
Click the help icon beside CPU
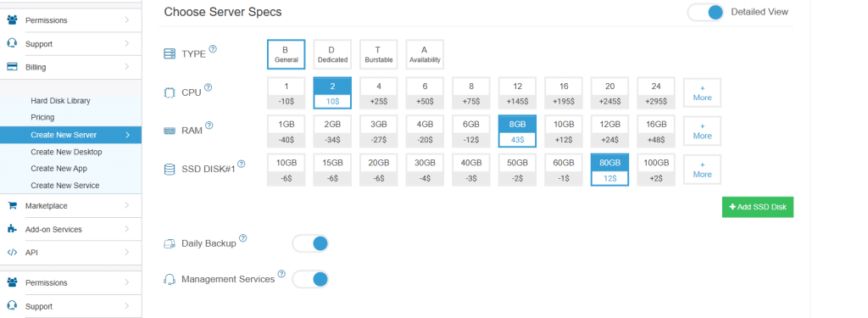pos(209,87)
